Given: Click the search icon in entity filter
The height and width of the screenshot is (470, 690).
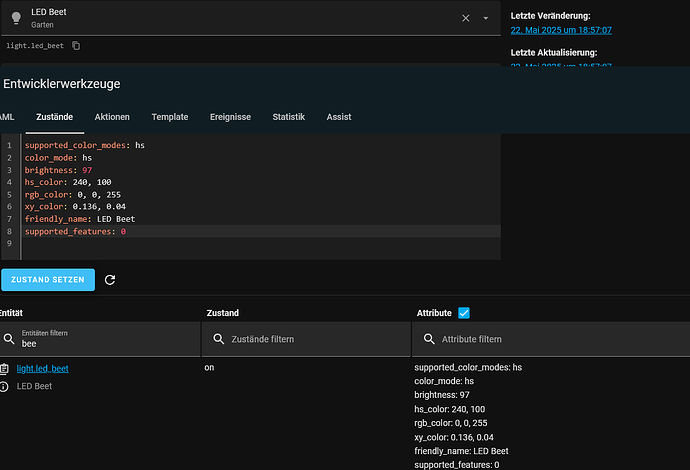Looking at the screenshot, I should 9,339.
